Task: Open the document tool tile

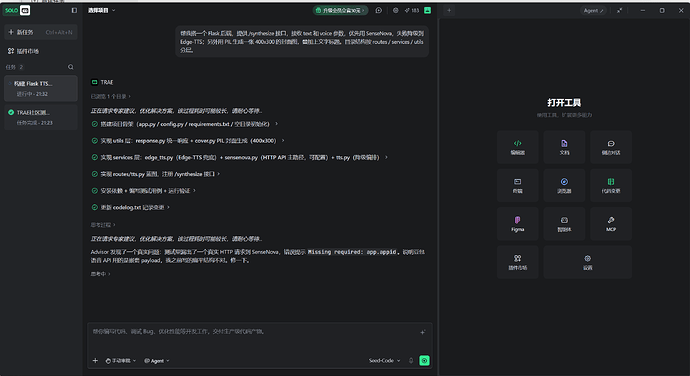Action: tap(564, 147)
